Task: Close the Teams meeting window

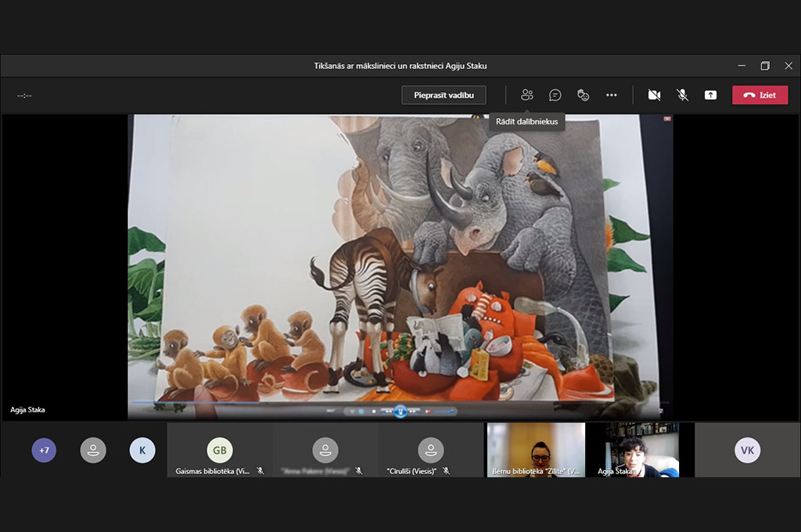Action: [788, 66]
